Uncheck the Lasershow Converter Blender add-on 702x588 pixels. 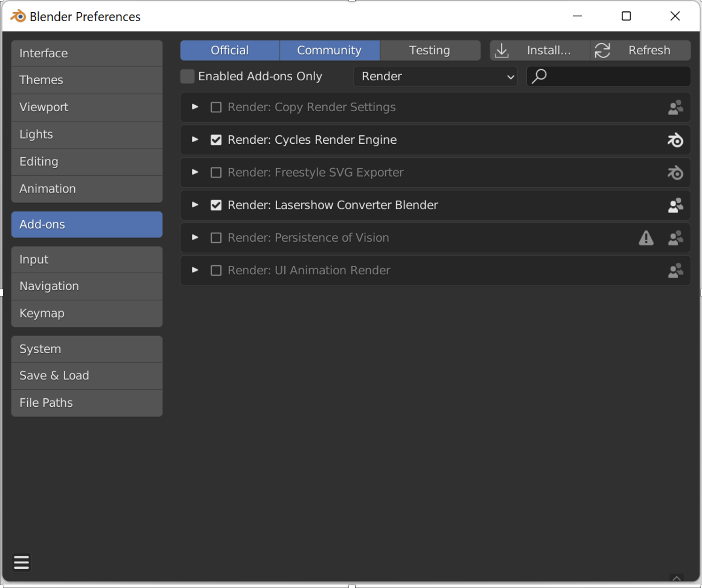point(216,205)
